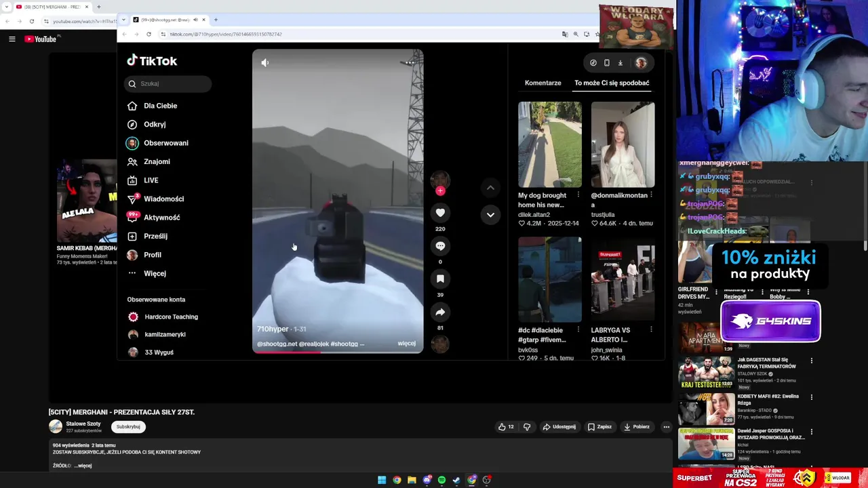Open options for Jak DAGESTAN recommended video
This screenshot has height=488, width=868.
tap(811, 361)
